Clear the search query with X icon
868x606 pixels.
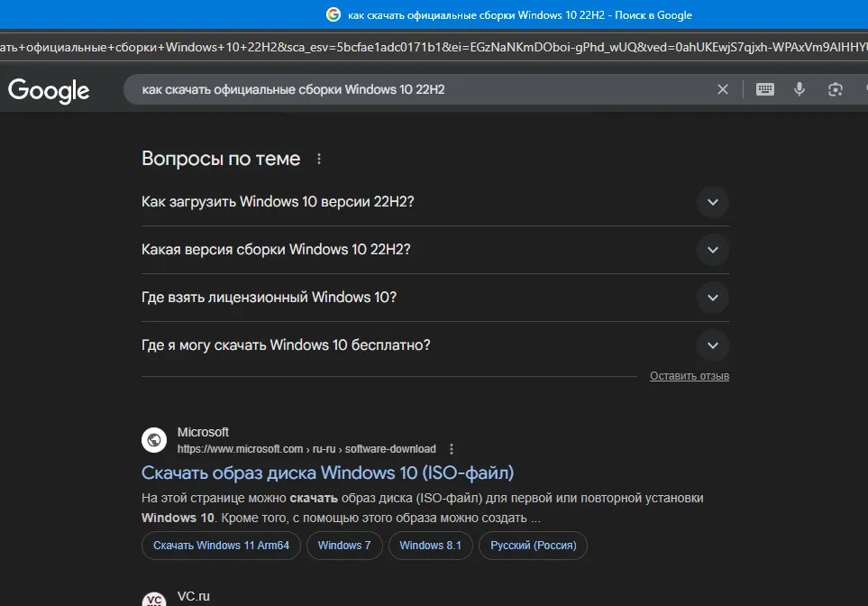(x=722, y=89)
